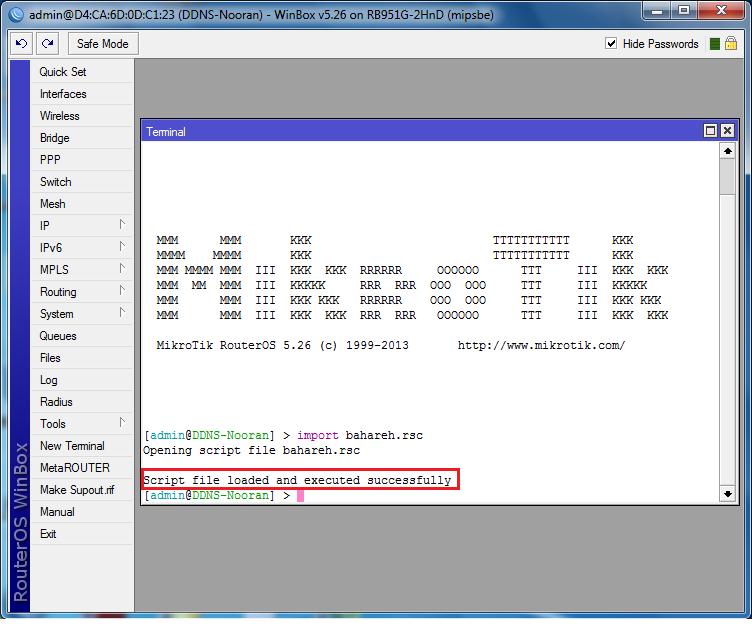Click the 'import bahareh.rsc' command text
This screenshot has height=630, width=752.
click(360, 435)
